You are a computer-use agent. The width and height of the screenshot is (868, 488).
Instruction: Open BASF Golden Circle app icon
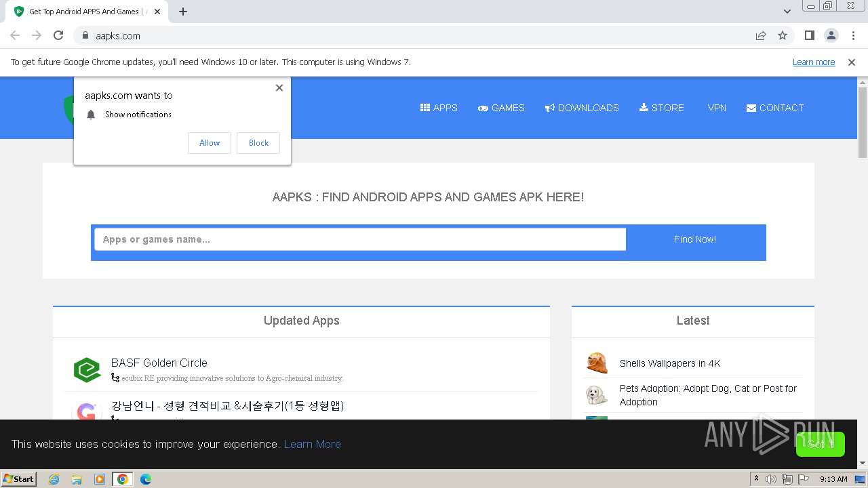[87, 370]
